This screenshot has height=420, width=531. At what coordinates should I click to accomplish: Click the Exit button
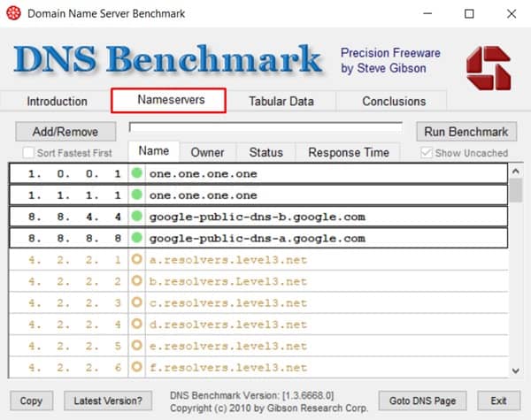(498, 401)
